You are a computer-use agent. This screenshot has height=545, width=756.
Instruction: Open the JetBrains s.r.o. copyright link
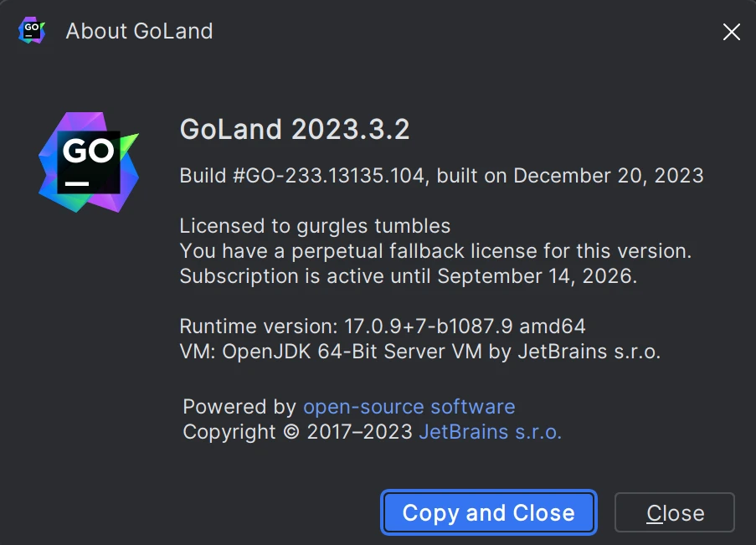click(491, 432)
